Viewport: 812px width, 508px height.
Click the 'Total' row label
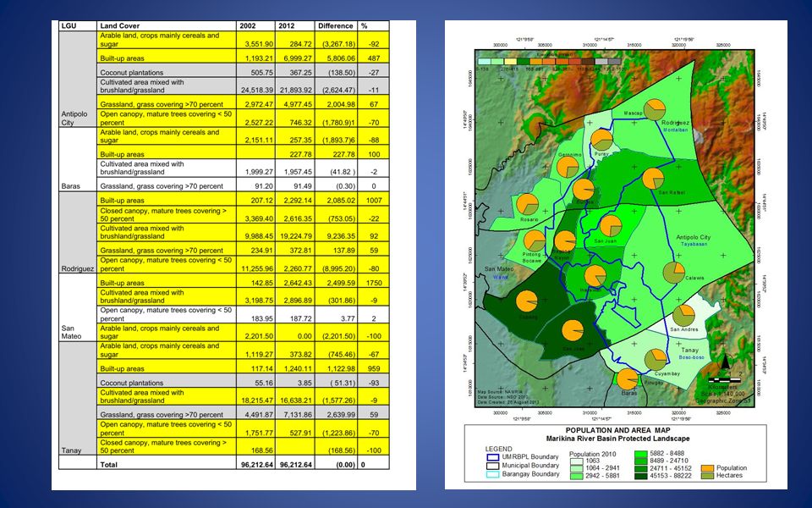(x=109, y=465)
